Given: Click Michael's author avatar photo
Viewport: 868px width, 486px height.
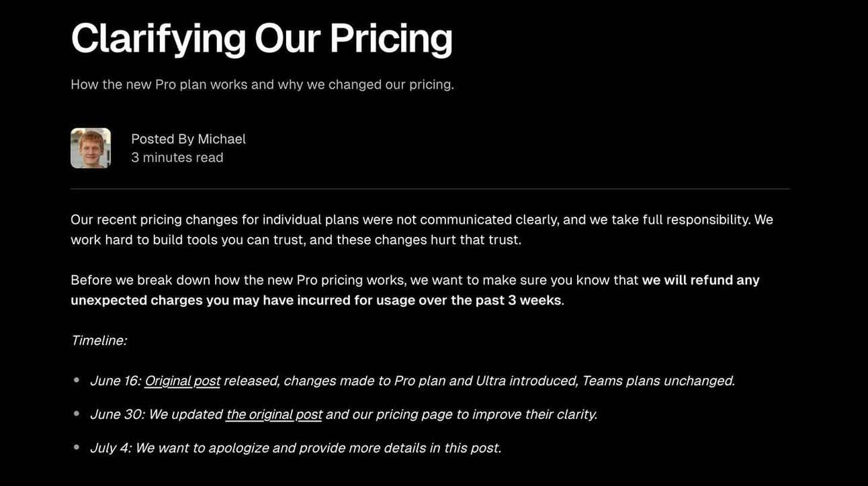Looking at the screenshot, I should click(x=91, y=148).
